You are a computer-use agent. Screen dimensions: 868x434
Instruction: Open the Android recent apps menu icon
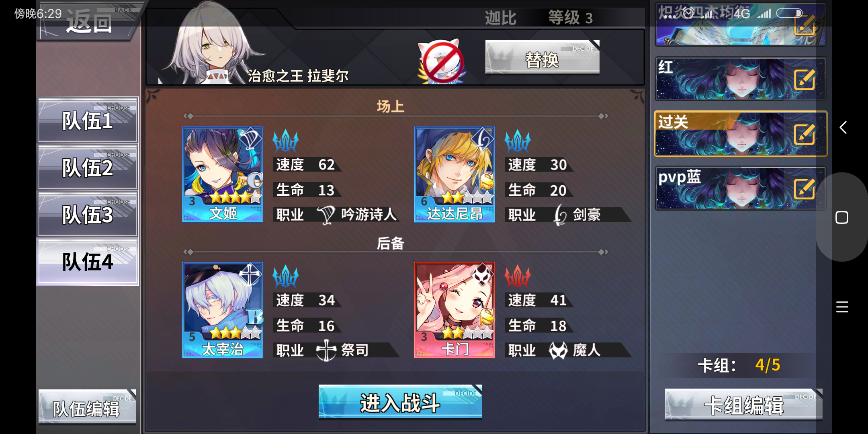(842, 307)
